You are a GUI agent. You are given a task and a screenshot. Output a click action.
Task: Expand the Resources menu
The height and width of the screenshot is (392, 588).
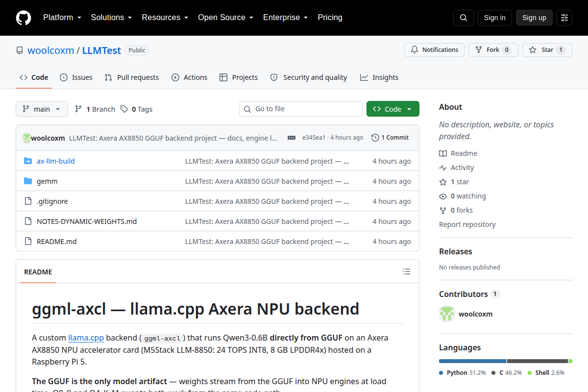click(x=165, y=18)
